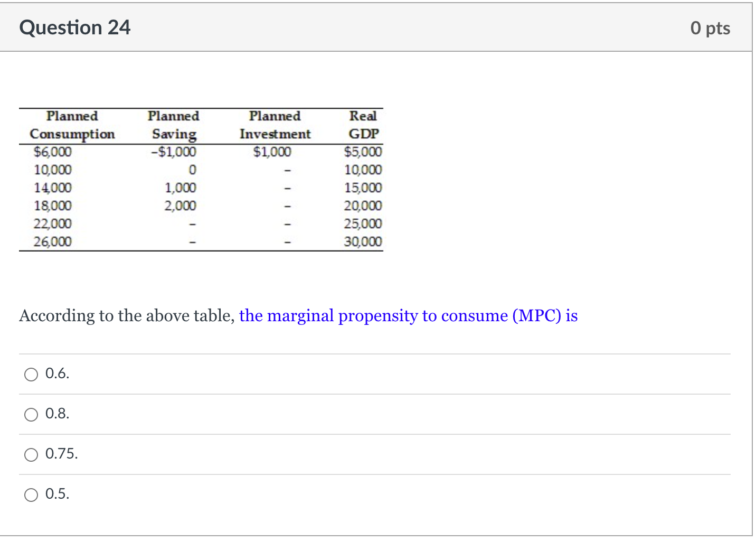Image resolution: width=756 pixels, height=560 pixels.
Task: Click the Planned Saving column header
Action: [x=174, y=125]
